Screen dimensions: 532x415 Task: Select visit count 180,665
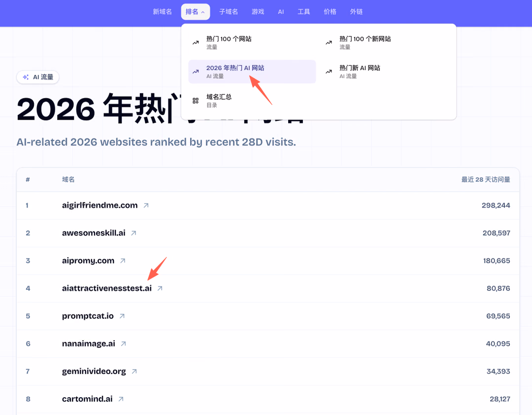497,261
